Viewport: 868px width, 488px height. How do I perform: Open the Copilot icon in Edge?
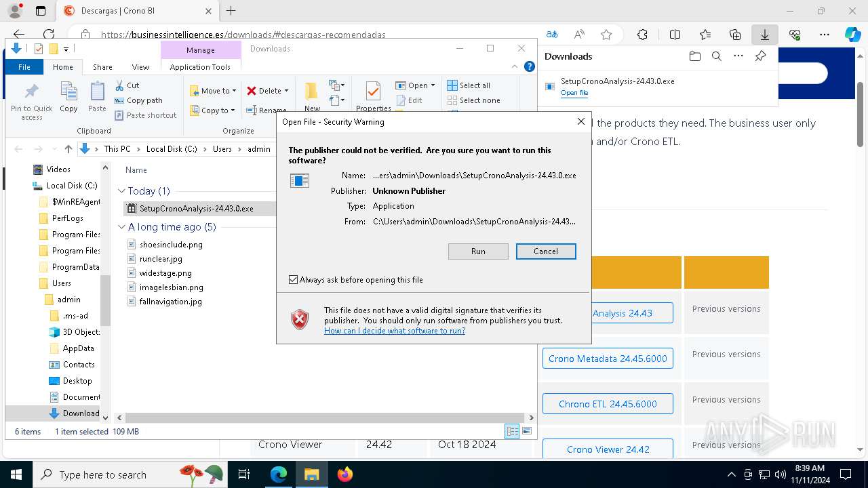tap(852, 35)
